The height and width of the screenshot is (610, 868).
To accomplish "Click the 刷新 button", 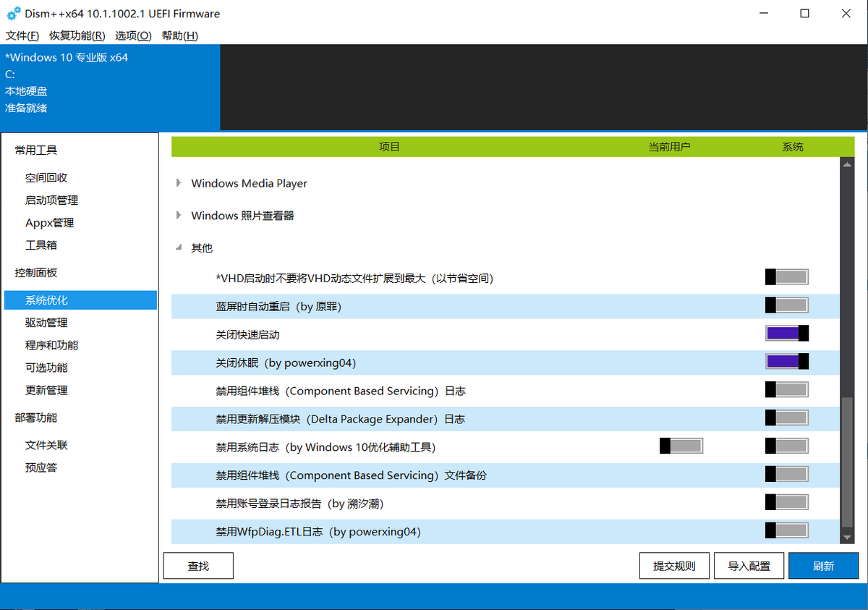I will [x=823, y=566].
